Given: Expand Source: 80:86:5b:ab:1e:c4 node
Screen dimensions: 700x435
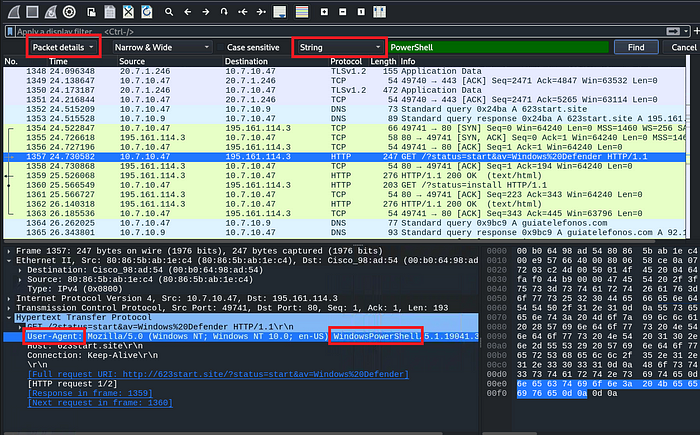Looking at the screenshot, I should pyautogui.click(x=20, y=280).
